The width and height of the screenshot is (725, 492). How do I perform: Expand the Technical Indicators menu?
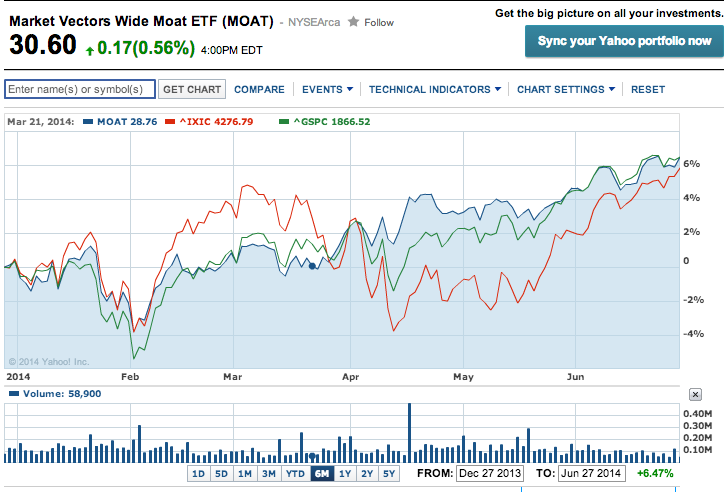[x=435, y=89]
